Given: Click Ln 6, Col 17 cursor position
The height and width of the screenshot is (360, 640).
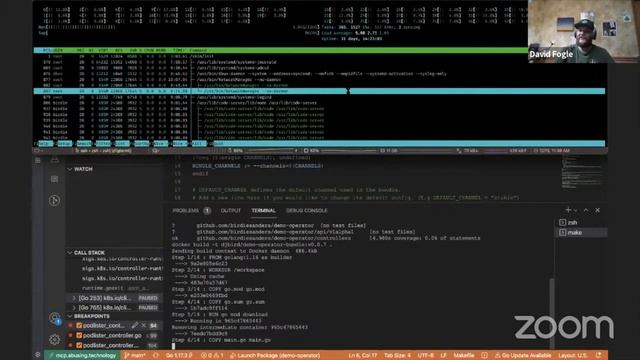Looking at the screenshot, I should [363, 356].
